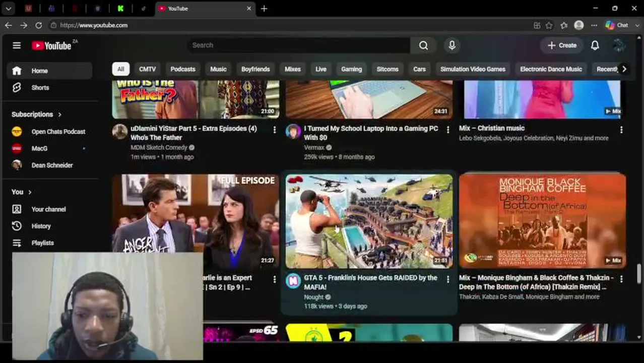Expand the You section

click(x=22, y=192)
